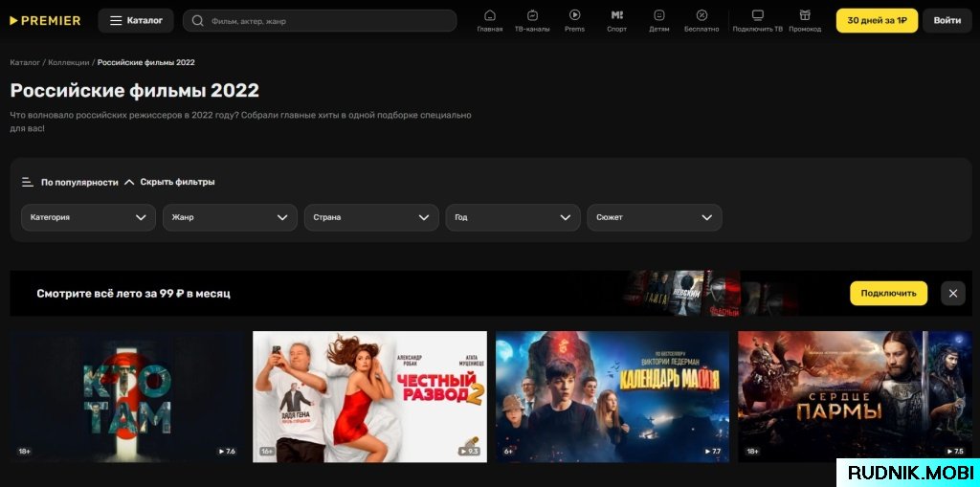The width and height of the screenshot is (980, 487).
Task: Expand the Категория dropdown
Action: (x=88, y=217)
